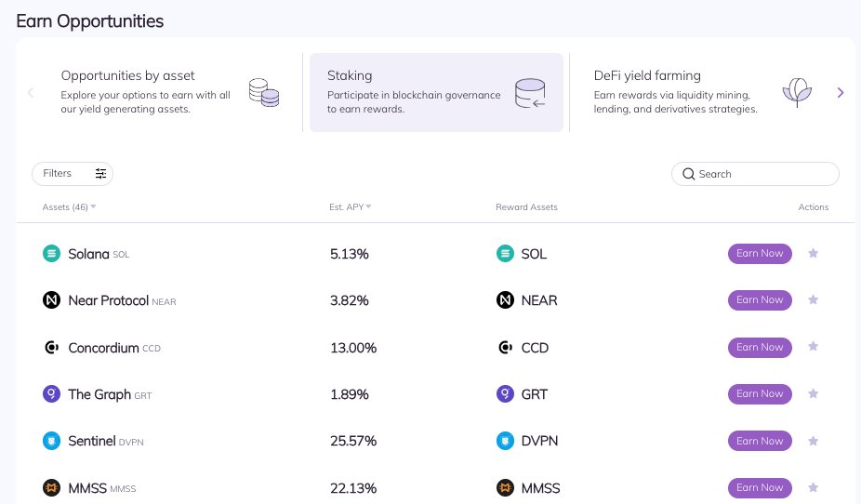Screen dimensions: 861x504
Task: Click the database icon on Staking card
Action: (530, 93)
